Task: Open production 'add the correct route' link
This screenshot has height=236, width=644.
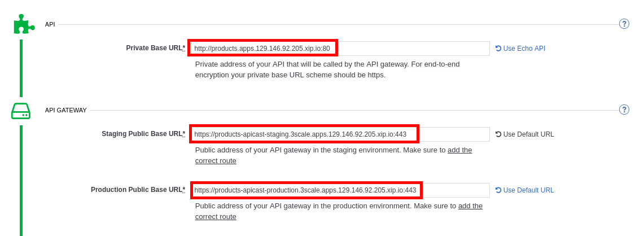Action: 470,206
